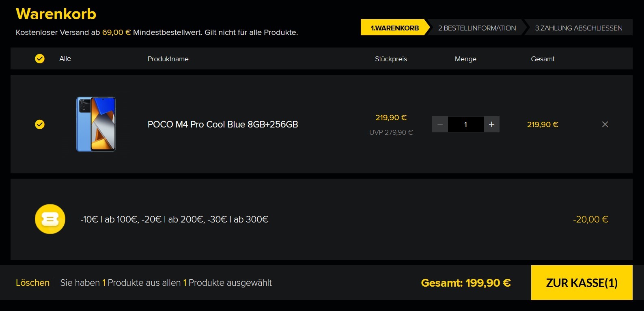This screenshot has height=311, width=644.
Task: Proceed with ZUR KASSE(1) button
Action: click(x=582, y=283)
